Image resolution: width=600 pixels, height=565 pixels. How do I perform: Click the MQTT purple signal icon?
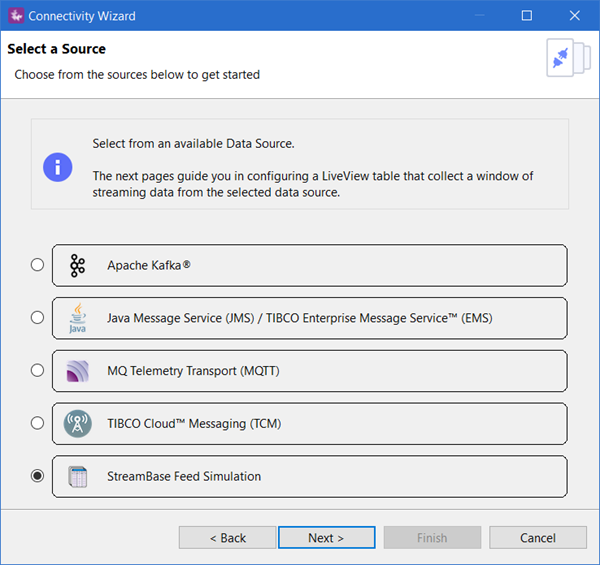pos(78,371)
